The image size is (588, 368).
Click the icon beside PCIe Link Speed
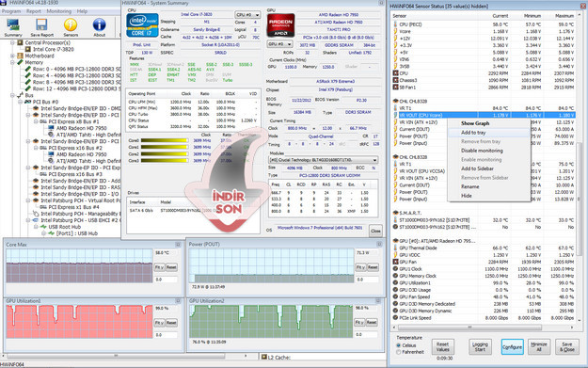(x=395, y=318)
